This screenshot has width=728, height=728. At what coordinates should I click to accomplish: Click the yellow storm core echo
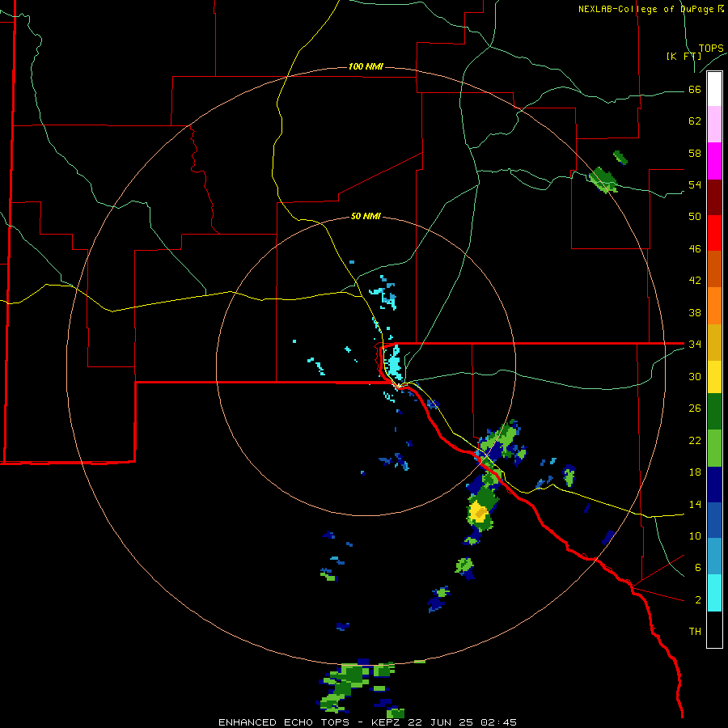coord(478,513)
